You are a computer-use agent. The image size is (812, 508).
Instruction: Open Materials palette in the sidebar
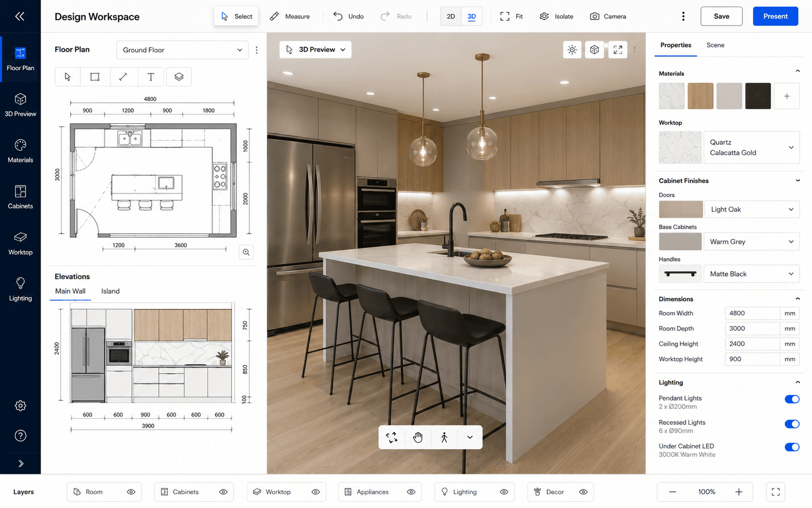tap(20, 151)
